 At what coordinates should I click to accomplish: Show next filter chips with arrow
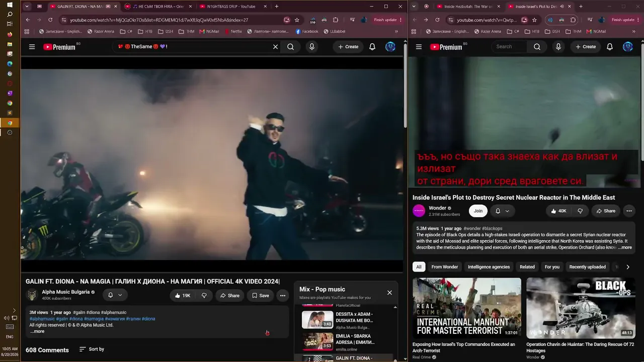coord(628,267)
